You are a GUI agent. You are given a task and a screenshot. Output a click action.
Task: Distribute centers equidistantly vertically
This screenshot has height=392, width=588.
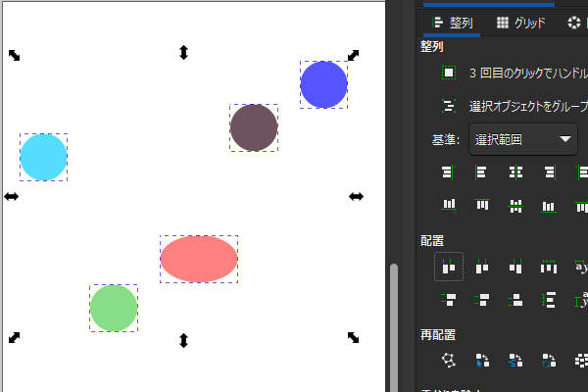(x=482, y=300)
